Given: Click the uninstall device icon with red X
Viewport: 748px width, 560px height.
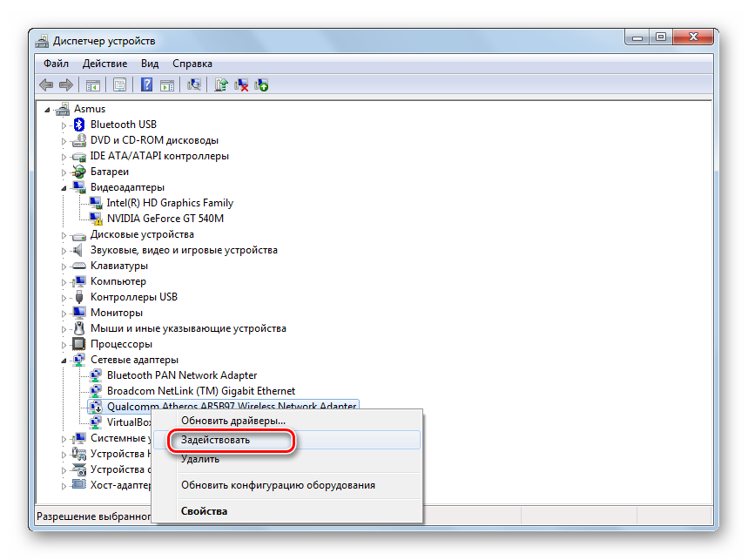Looking at the screenshot, I should click(x=242, y=84).
